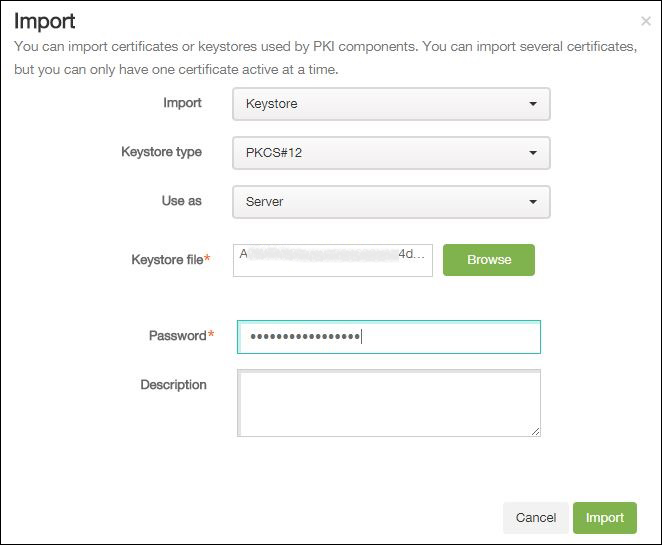Click the Use as label
This screenshot has width=662, height=545.
181,201
